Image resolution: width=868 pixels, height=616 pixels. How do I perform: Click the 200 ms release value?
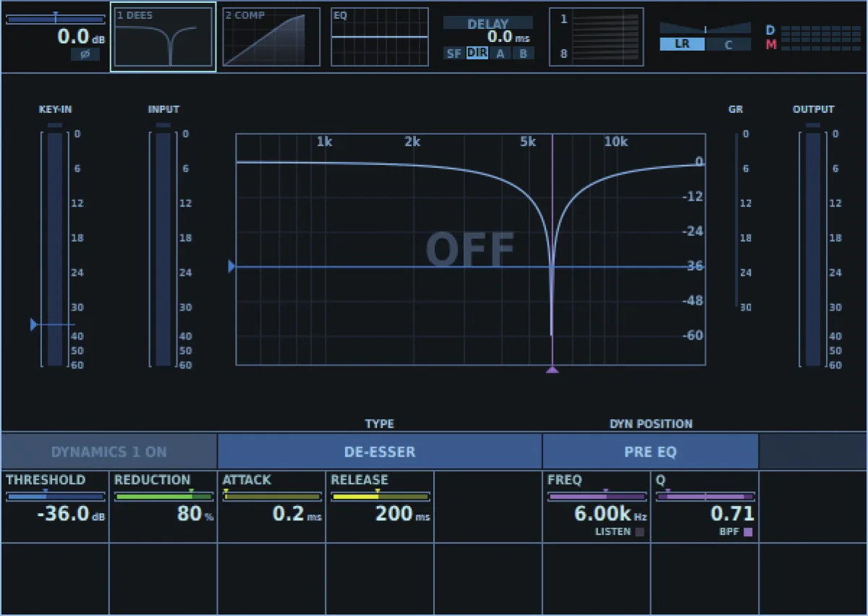(x=402, y=514)
